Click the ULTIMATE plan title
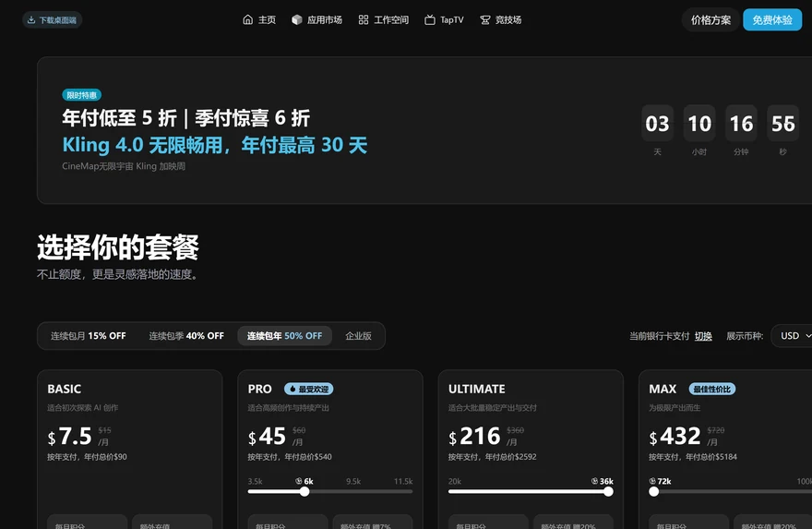Viewport: 812px width, 529px height. [476, 389]
